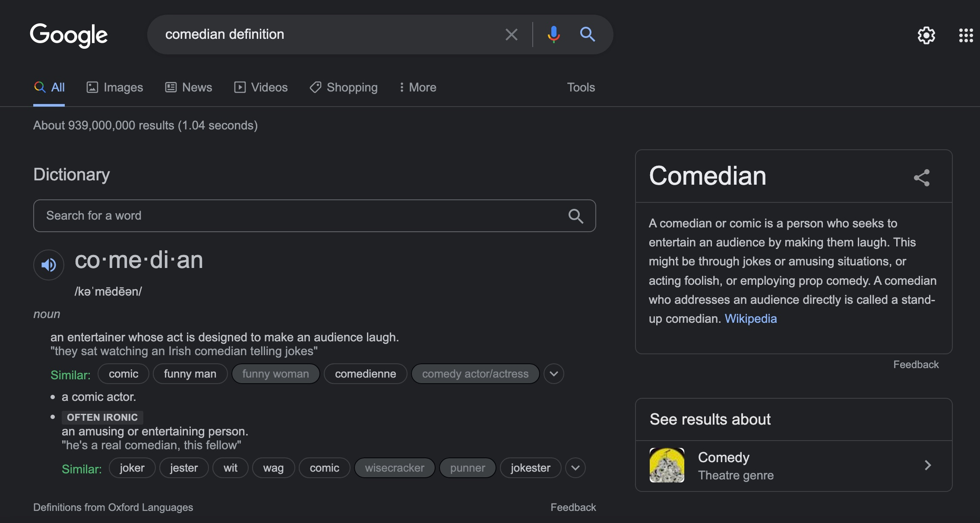Play pronunciation of comedian with speaker icon
The width and height of the screenshot is (980, 523).
[48, 265]
